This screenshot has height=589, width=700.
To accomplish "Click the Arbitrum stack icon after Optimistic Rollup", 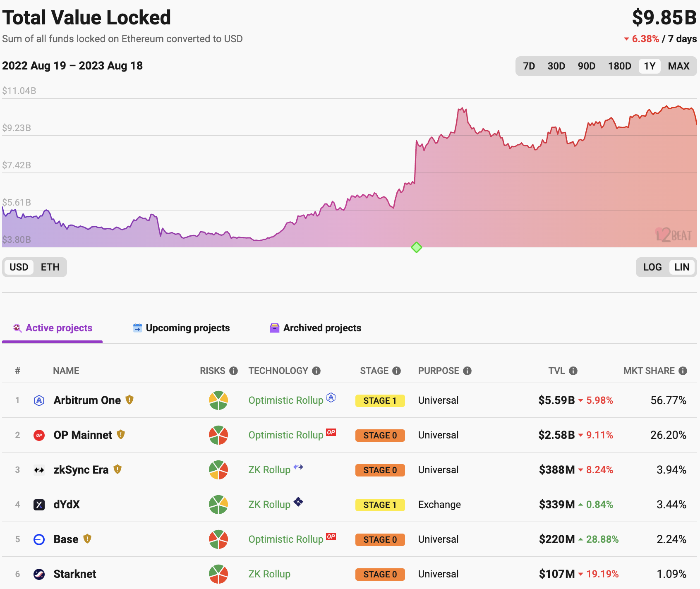I will point(331,397).
